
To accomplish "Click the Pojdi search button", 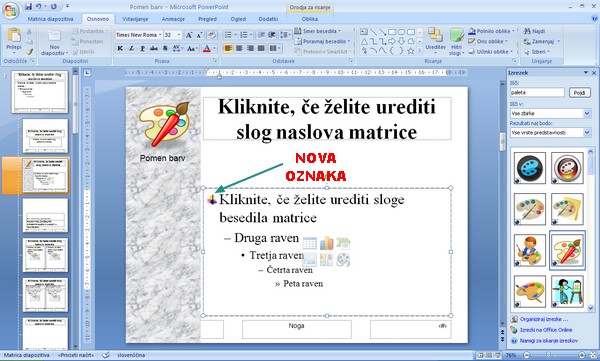I will [579, 93].
